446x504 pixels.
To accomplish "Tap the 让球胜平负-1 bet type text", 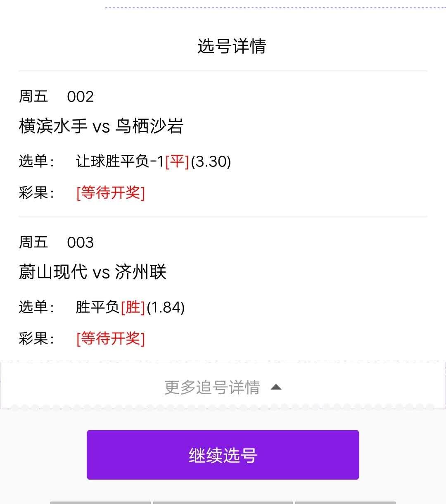I will coord(120,161).
